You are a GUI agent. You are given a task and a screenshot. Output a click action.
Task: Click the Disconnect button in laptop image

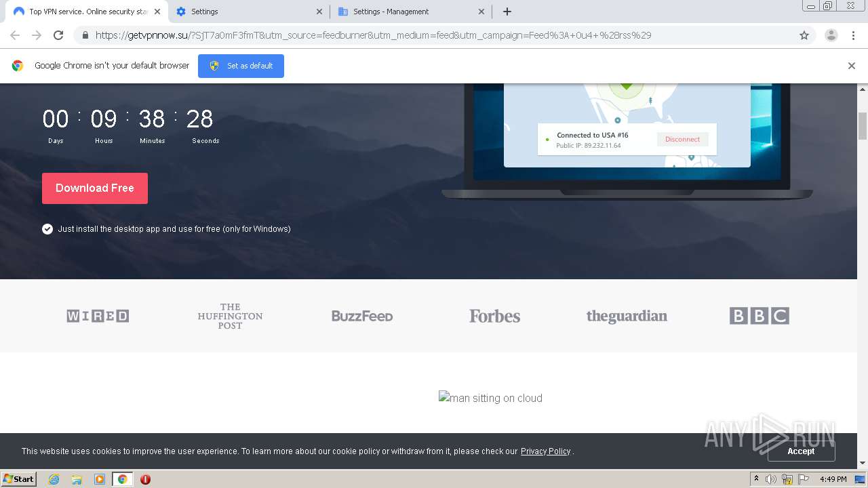(x=682, y=139)
